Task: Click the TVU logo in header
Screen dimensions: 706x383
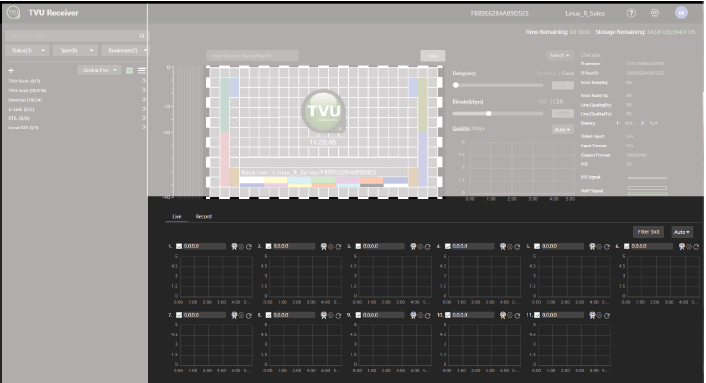Action: tap(14, 12)
